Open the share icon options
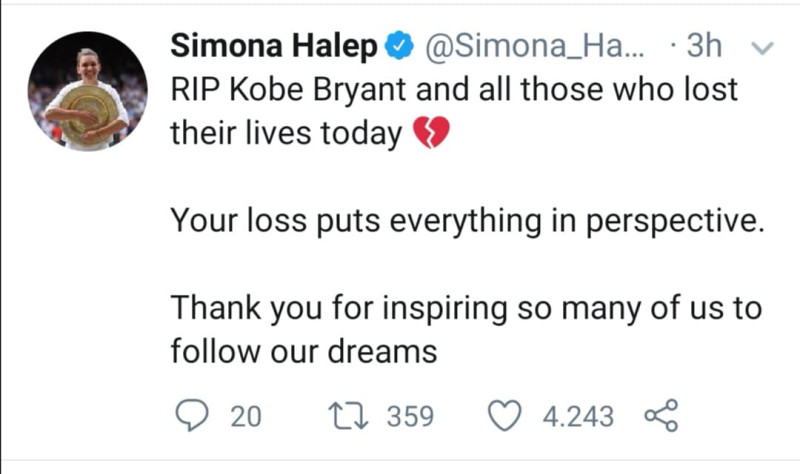The height and width of the screenshot is (474, 800). click(x=661, y=415)
